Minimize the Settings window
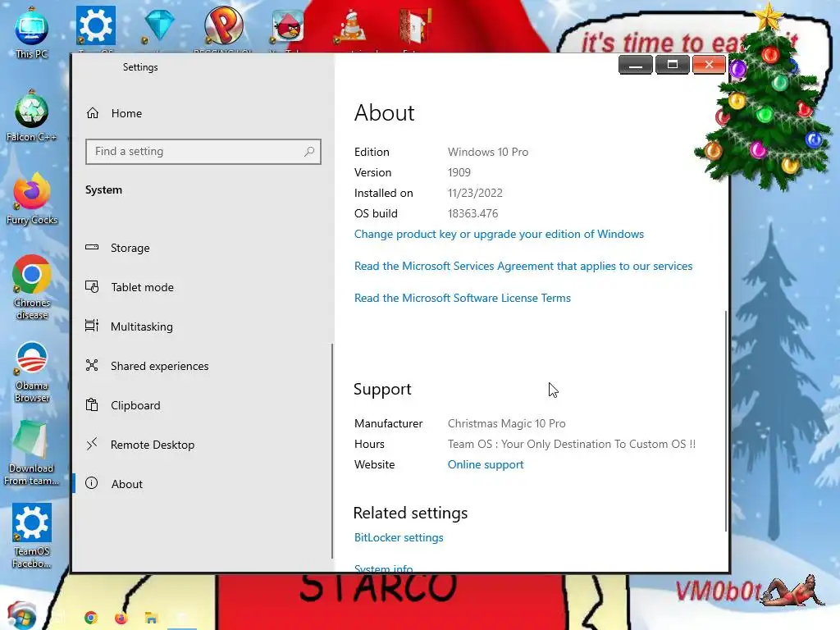 click(x=636, y=65)
